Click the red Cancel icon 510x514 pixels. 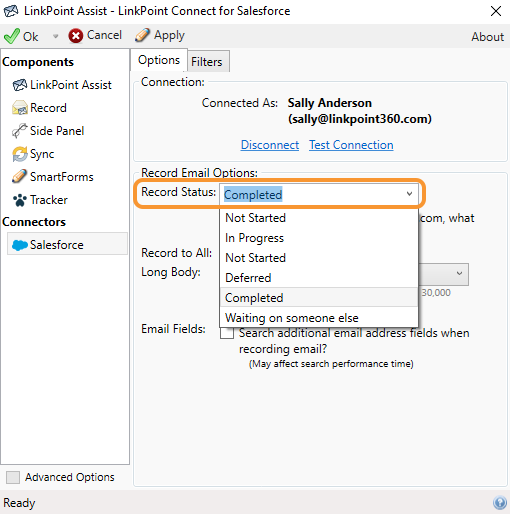click(76, 36)
